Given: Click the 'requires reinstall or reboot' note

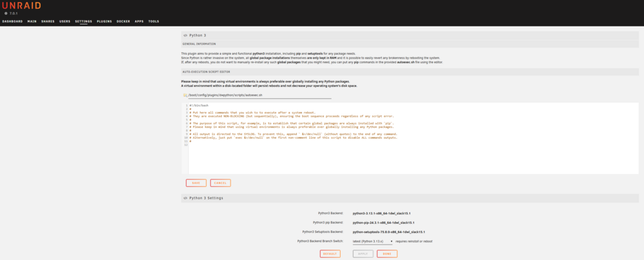Looking at the screenshot, I should click(413, 241).
